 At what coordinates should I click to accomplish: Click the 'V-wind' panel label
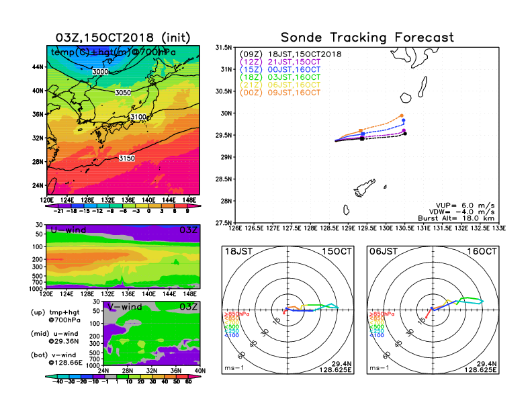pyautogui.click(x=124, y=307)
